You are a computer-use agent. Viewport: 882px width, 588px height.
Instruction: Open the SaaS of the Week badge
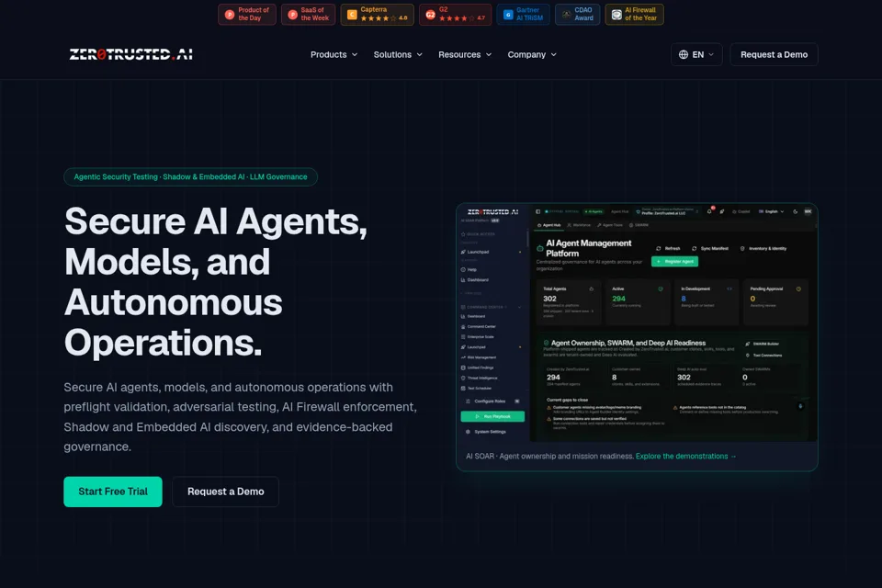[309, 14]
